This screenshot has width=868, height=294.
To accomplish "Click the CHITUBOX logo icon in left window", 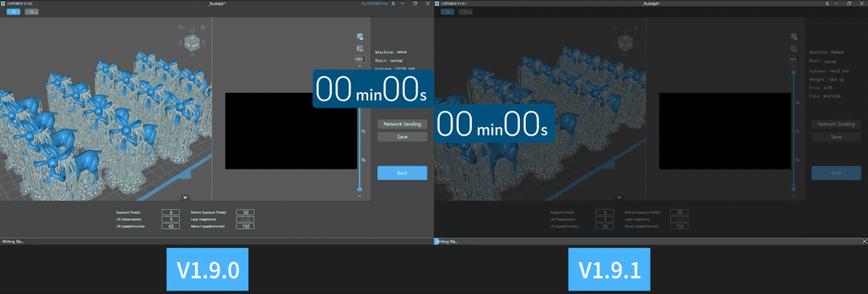I will (3, 3).
